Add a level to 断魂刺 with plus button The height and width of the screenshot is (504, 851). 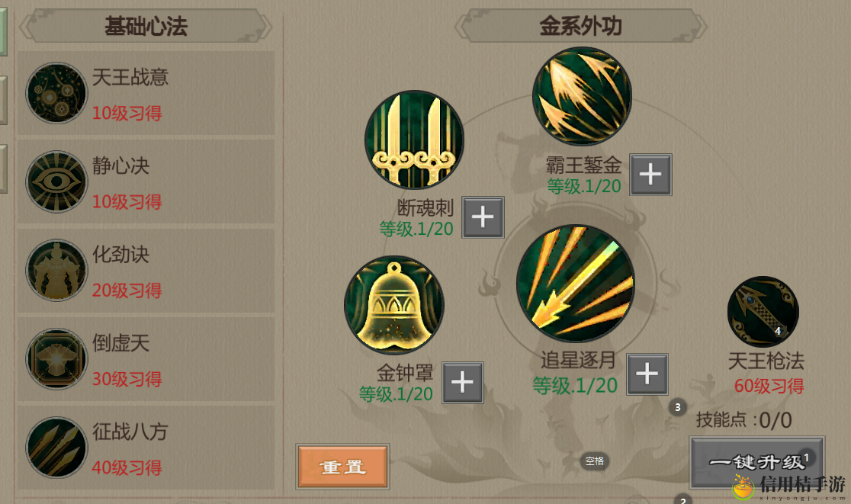point(483,217)
